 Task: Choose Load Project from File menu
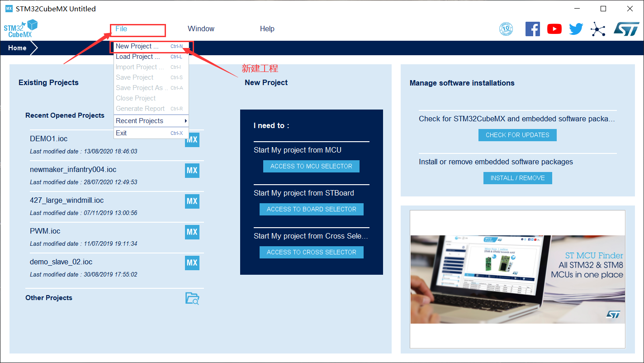151,57
